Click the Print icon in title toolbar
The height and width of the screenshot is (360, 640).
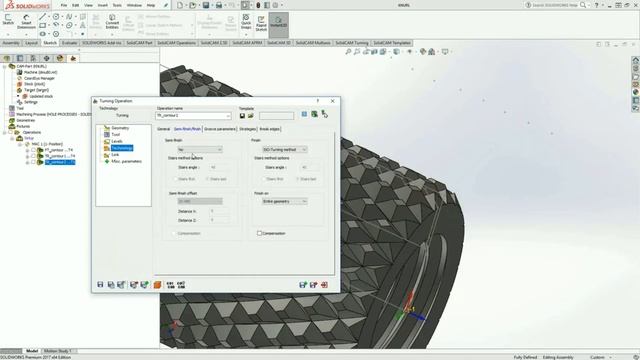coord(219,5)
